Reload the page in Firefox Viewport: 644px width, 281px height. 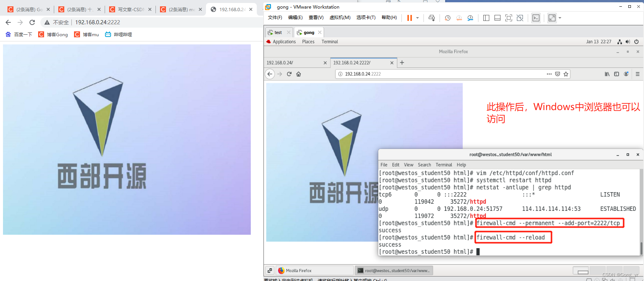[x=289, y=74]
